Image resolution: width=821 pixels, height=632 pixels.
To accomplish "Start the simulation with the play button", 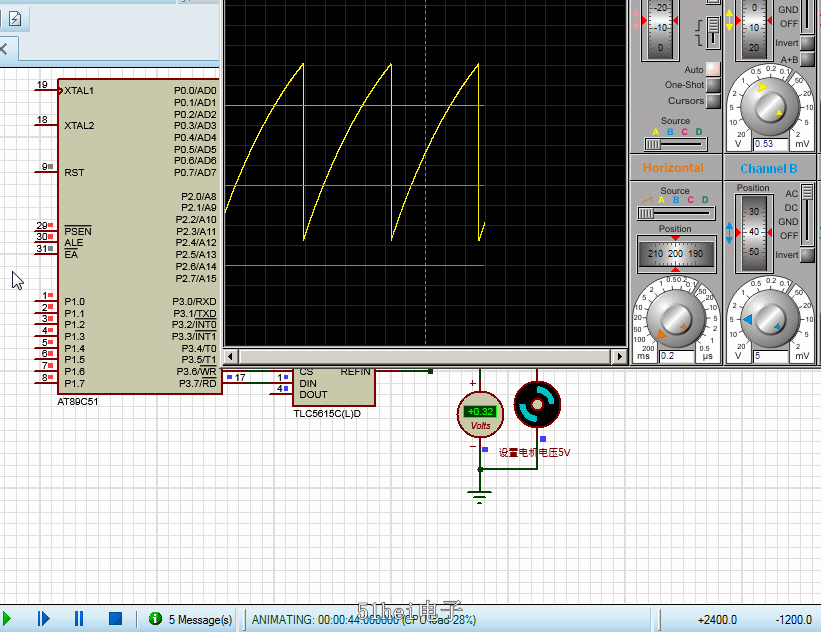I will (6, 619).
